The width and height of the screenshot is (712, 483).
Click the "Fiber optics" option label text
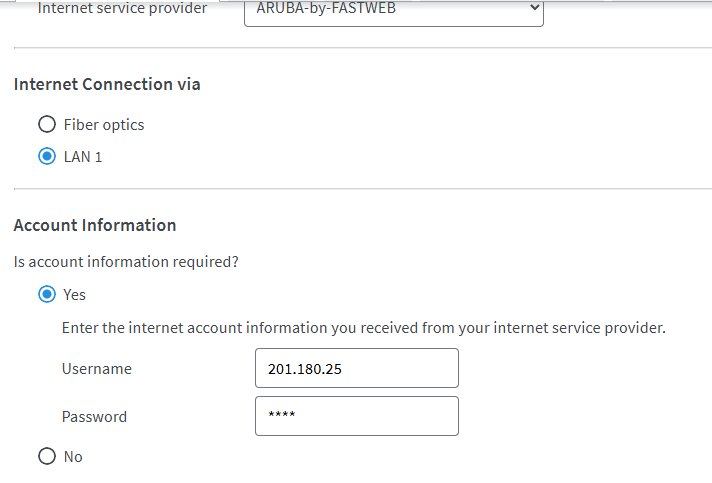(x=104, y=125)
